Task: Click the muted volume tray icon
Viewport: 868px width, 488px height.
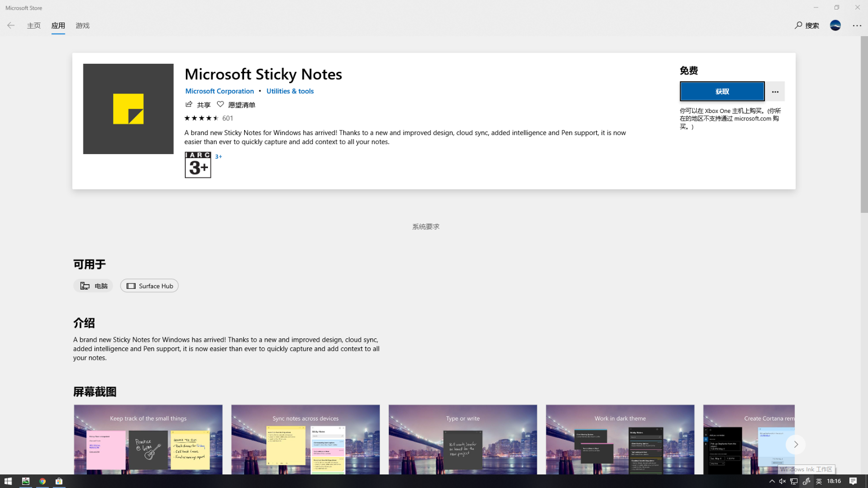Action: tap(783, 481)
